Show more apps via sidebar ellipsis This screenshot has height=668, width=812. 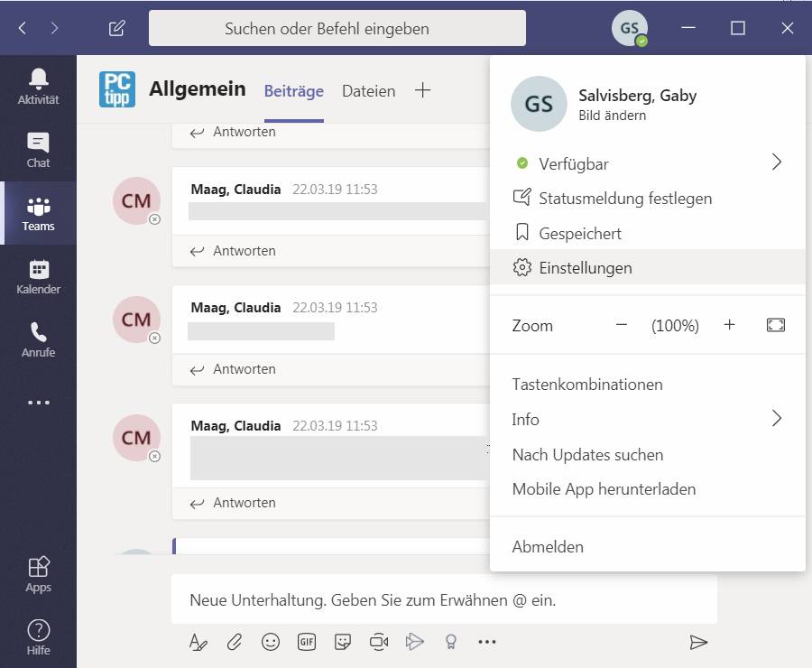[38, 402]
